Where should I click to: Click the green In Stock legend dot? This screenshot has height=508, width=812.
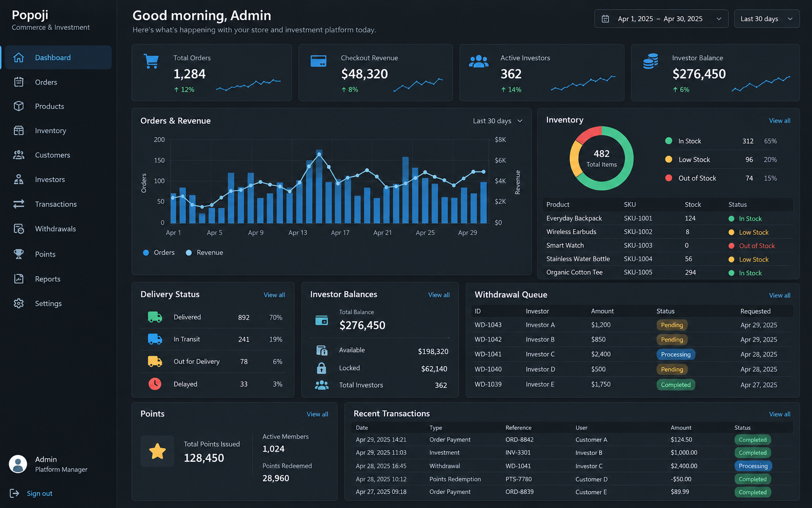668,141
